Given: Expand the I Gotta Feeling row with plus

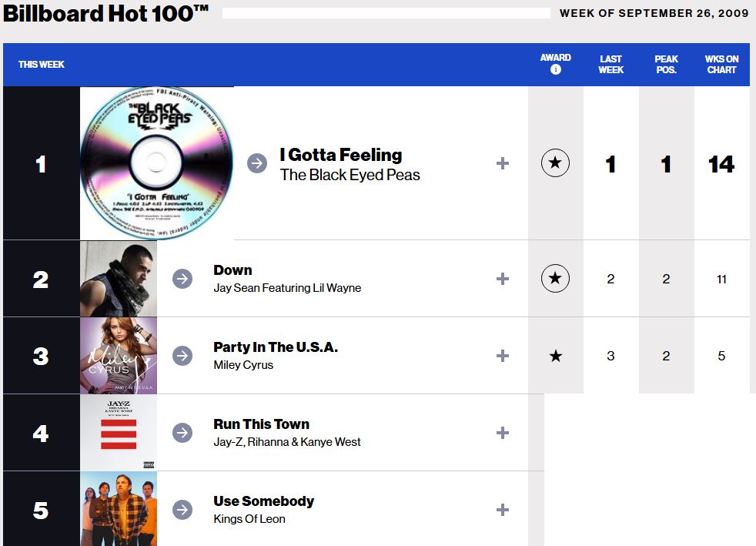Looking at the screenshot, I should [x=503, y=163].
